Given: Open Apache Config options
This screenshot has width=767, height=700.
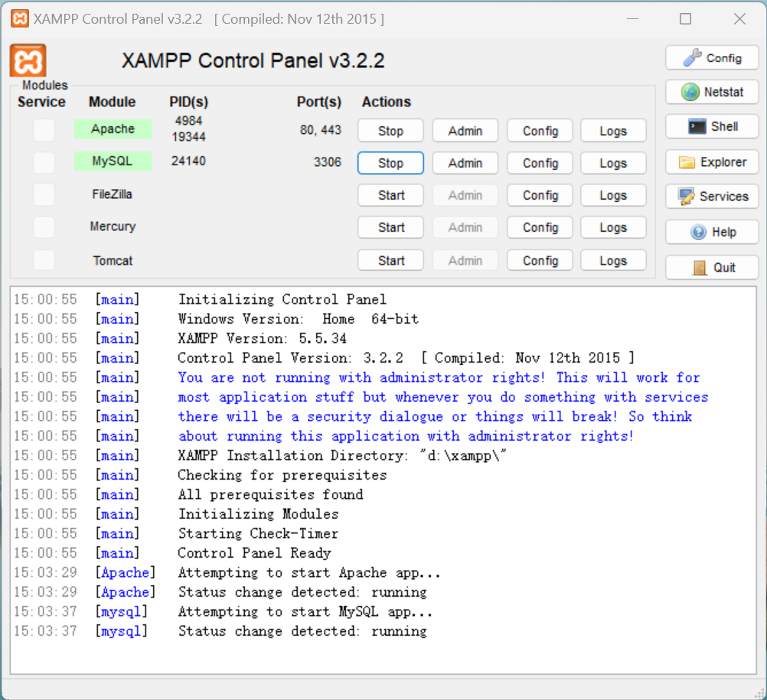Looking at the screenshot, I should click(x=540, y=131).
